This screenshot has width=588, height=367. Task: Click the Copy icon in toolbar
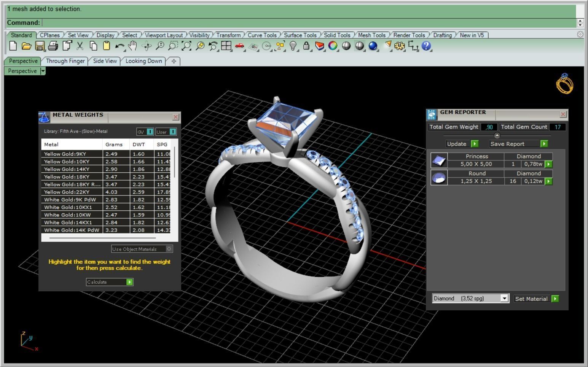93,46
